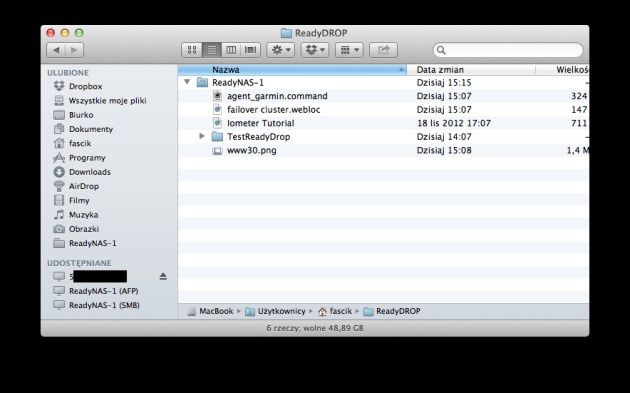Click the Iometer Tutorial file icon
Screen dimensions: 630x393
pos(217,123)
